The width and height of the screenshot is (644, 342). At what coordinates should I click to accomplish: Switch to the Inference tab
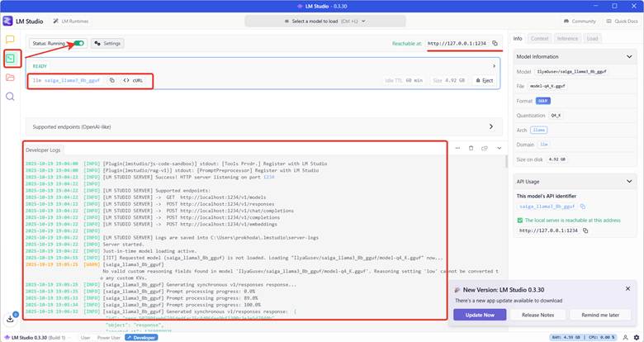pos(567,38)
